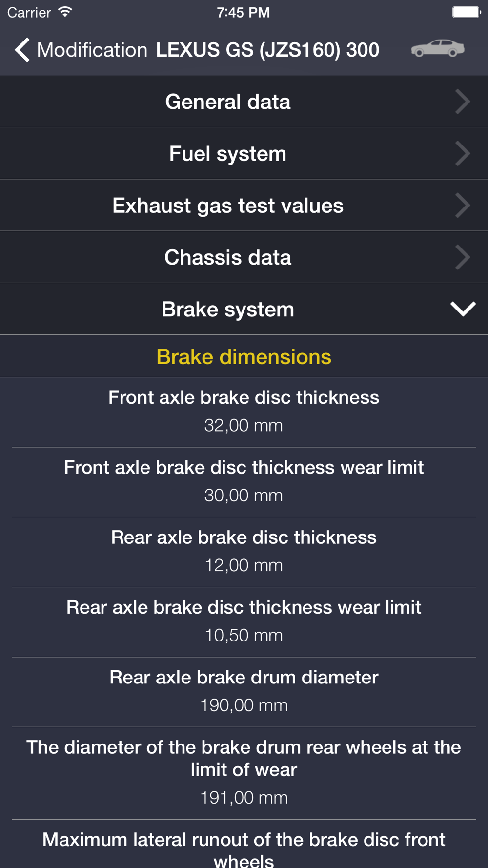Select Rear axle disc thickness wear limit
488x868 pixels.
[244, 621]
